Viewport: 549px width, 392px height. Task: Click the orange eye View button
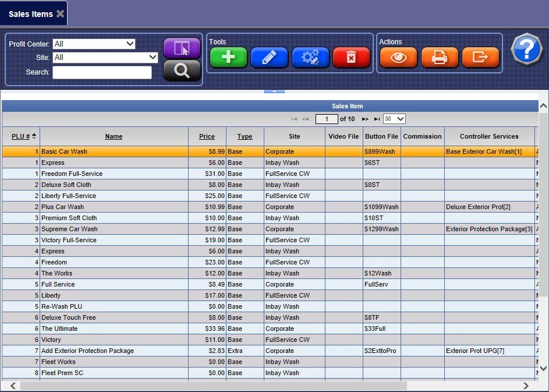(x=398, y=57)
